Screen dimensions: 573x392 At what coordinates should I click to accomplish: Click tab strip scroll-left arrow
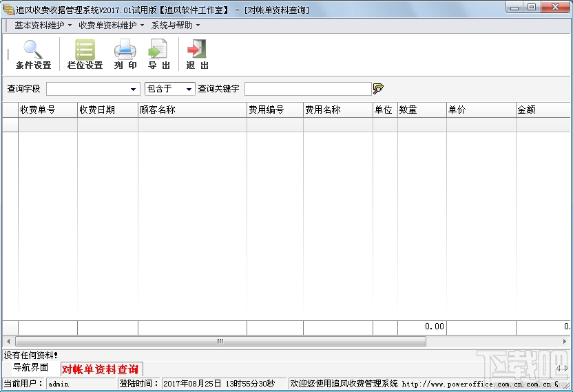coord(559,368)
